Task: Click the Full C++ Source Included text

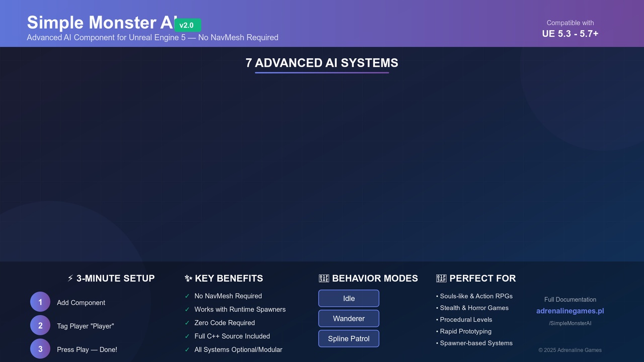Action: click(232, 336)
